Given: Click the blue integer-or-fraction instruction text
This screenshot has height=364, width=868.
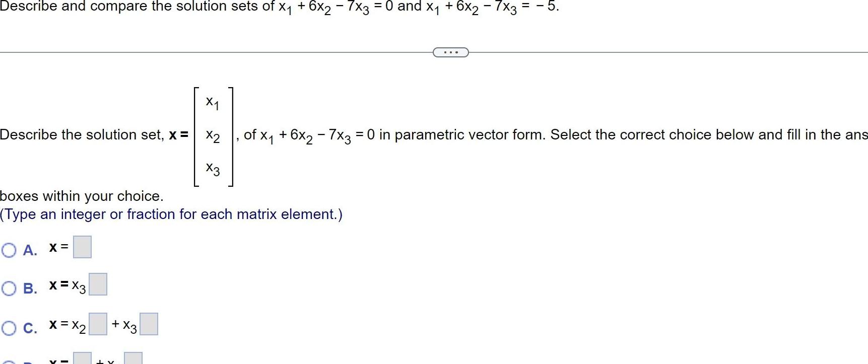Looking at the screenshot, I should point(171,214).
